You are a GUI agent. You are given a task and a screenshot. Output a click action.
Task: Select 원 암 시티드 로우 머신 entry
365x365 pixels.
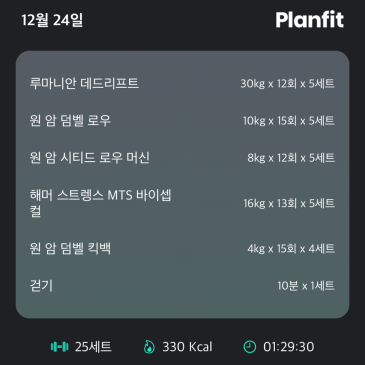[182, 158]
